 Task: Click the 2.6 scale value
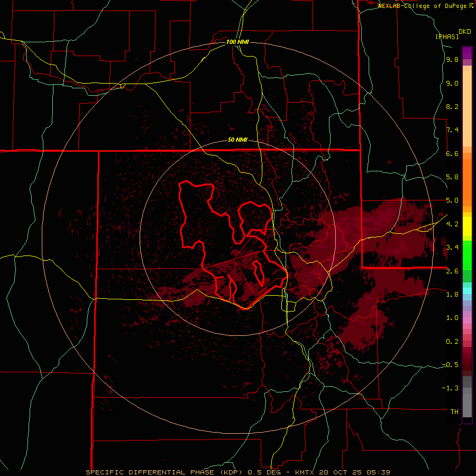point(452,271)
